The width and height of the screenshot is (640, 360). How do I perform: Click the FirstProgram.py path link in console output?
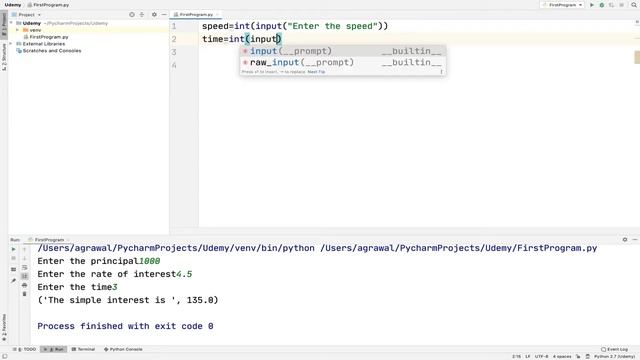tap(458, 248)
